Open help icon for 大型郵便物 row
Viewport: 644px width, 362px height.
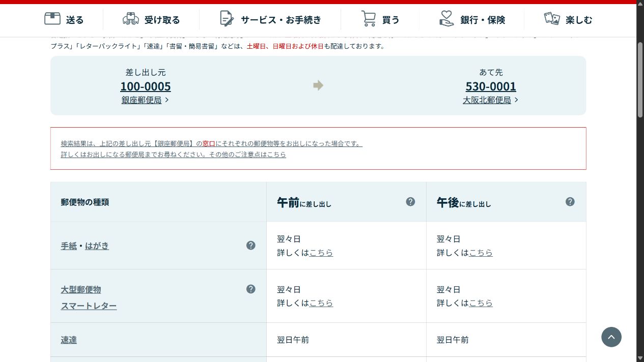coord(251,289)
